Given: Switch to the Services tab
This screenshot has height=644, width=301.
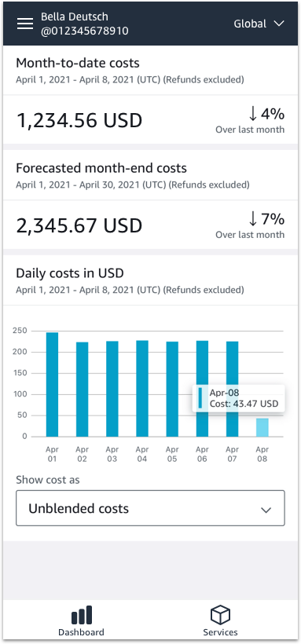Looking at the screenshot, I should coord(220,620).
